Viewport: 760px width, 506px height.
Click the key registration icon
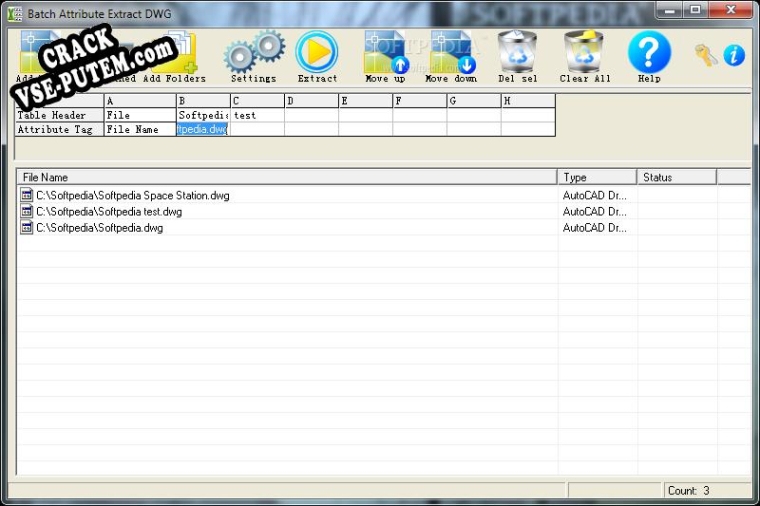[x=706, y=55]
